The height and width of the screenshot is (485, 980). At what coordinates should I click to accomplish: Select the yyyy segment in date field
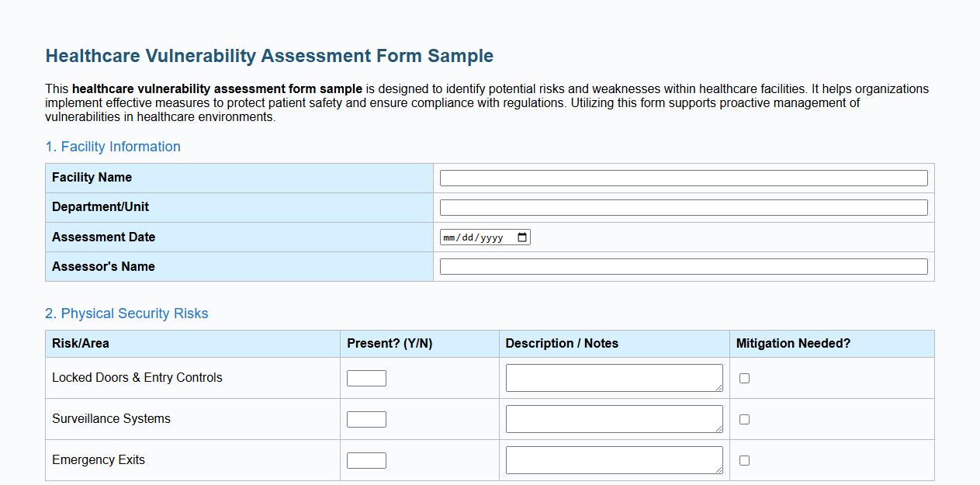pyautogui.click(x=493, y=237)
